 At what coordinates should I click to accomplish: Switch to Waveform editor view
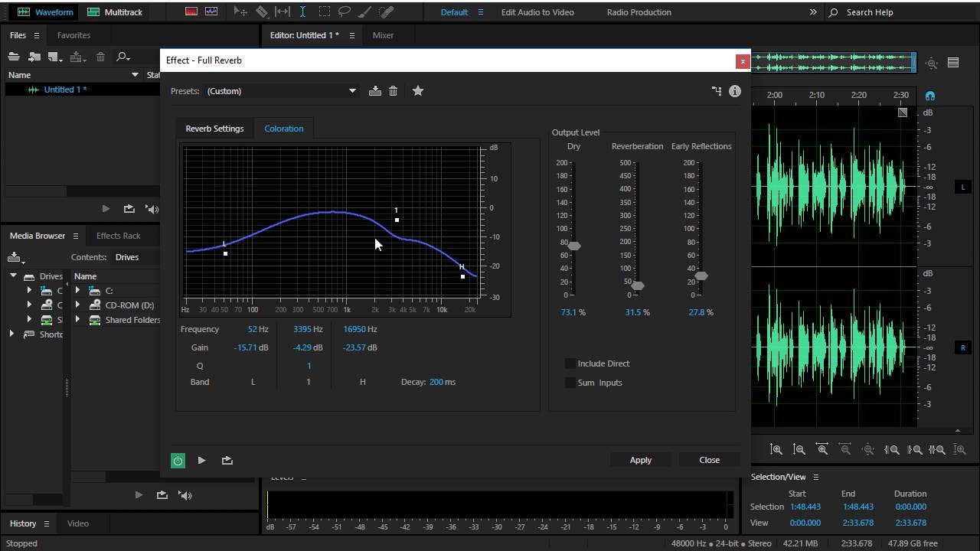pos(45,12)
